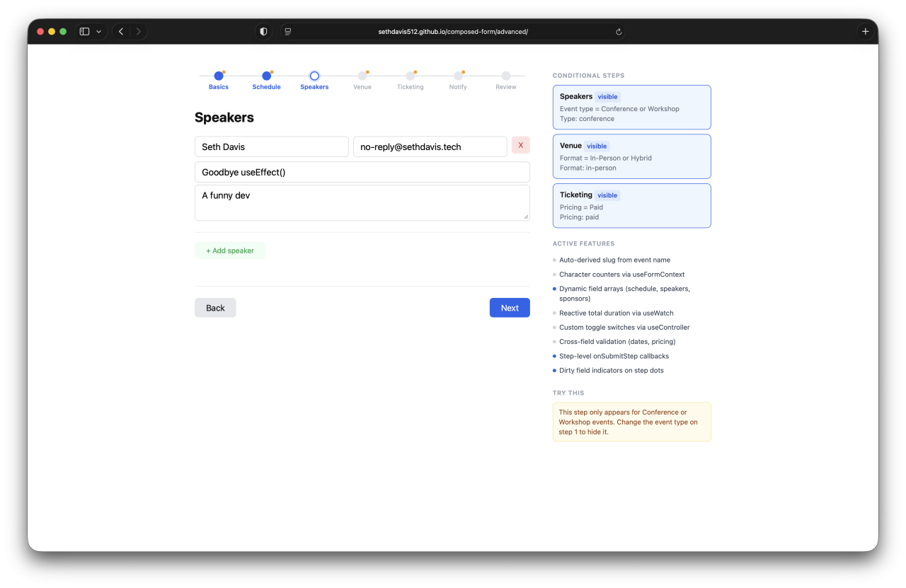Viewport: 906px width, 588px height.
Task: Select the Speakers conditional step card
Action: [x=632, y=108]
